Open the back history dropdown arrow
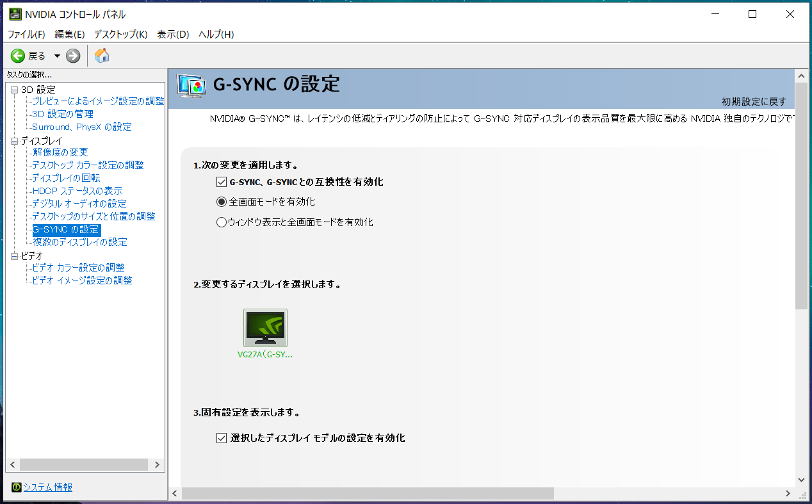 57,56
